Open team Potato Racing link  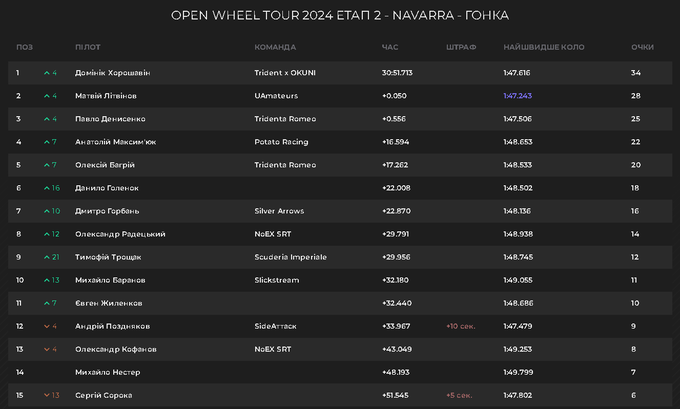point(283,142)
